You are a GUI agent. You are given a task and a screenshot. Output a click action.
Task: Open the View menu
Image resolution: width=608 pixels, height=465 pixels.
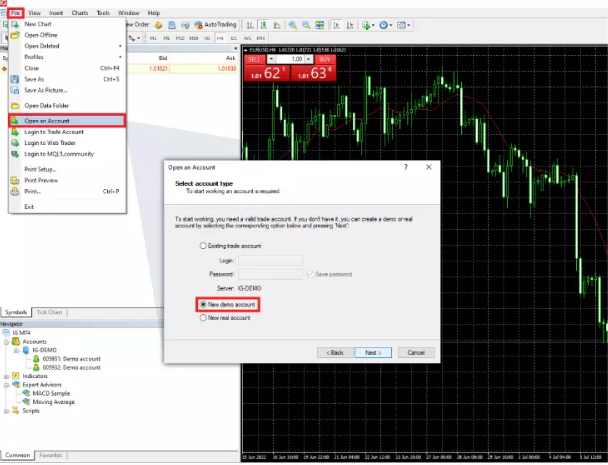click(x=34, y=13)
